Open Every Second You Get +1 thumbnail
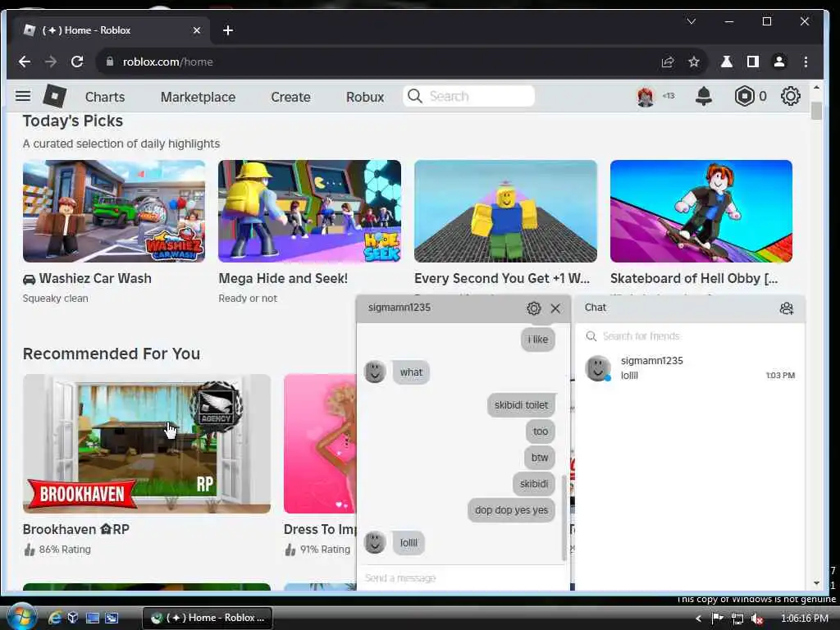Image resolution: width=840 pixels, height=630 pixels. click(505, 211)
